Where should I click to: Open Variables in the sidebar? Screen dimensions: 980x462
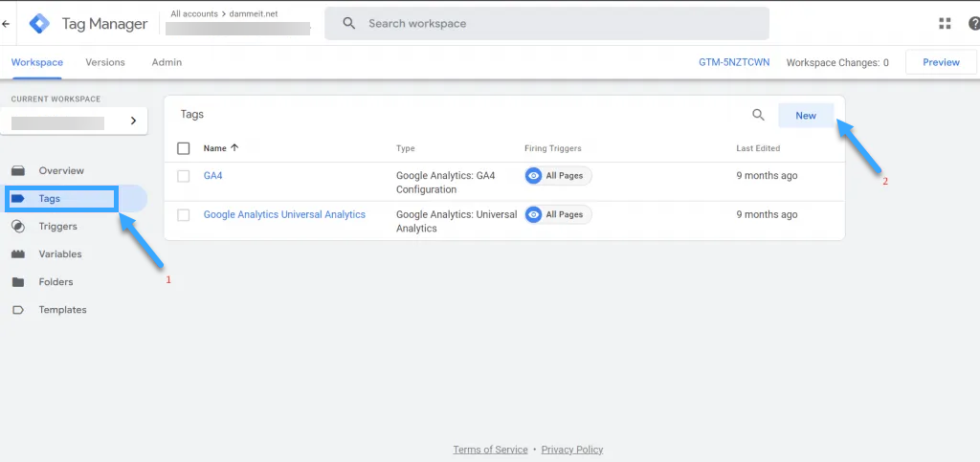tap(61, 254)
